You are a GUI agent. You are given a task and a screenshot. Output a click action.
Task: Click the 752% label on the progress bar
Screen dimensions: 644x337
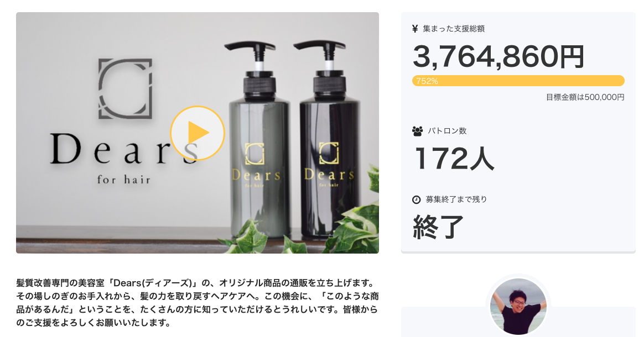click(427, 81)
